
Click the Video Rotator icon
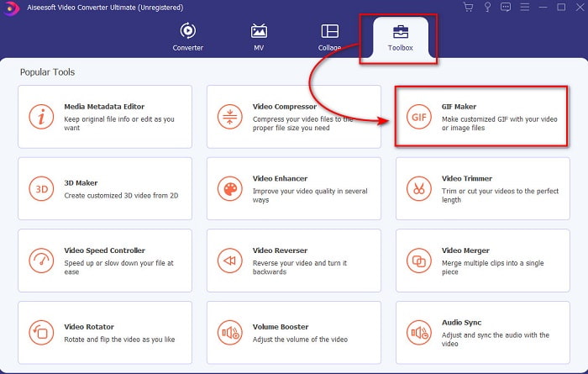pyautogui.click(x=41, y=333)
